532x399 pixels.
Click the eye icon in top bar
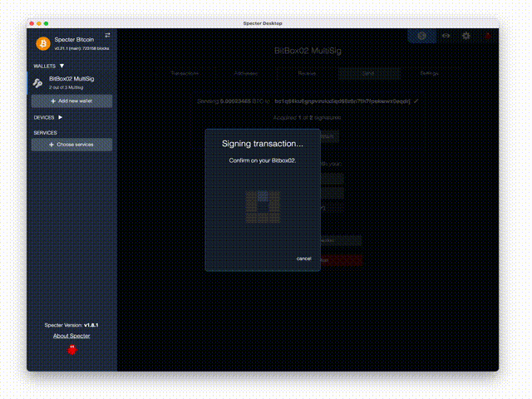click(x=446, y=36)
